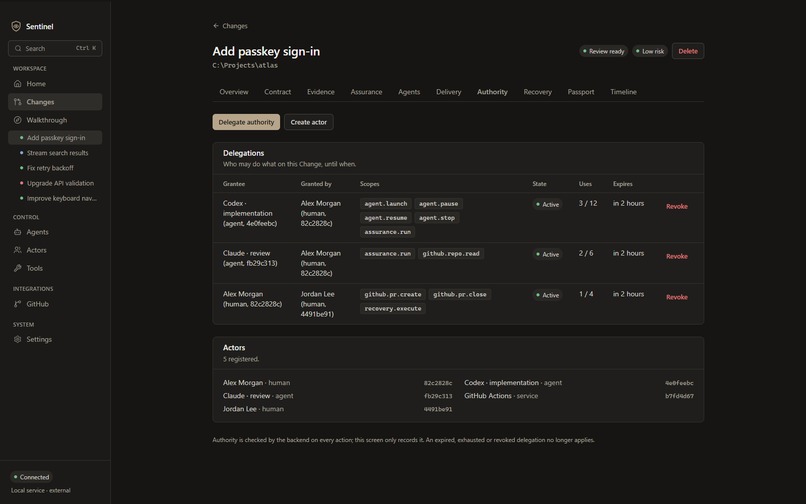Click the Delegate authority button
Image resolution: width=806 pixels, height=504 pixels.
(x=246, y=122)
